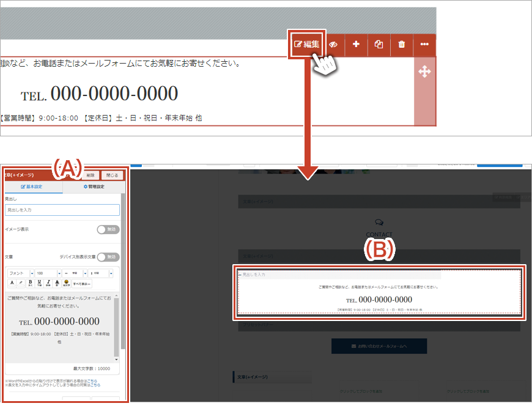Click the 見出しを入力 heading input field
The height and width of the screenshot is (406, 532).
click(62, 210)
